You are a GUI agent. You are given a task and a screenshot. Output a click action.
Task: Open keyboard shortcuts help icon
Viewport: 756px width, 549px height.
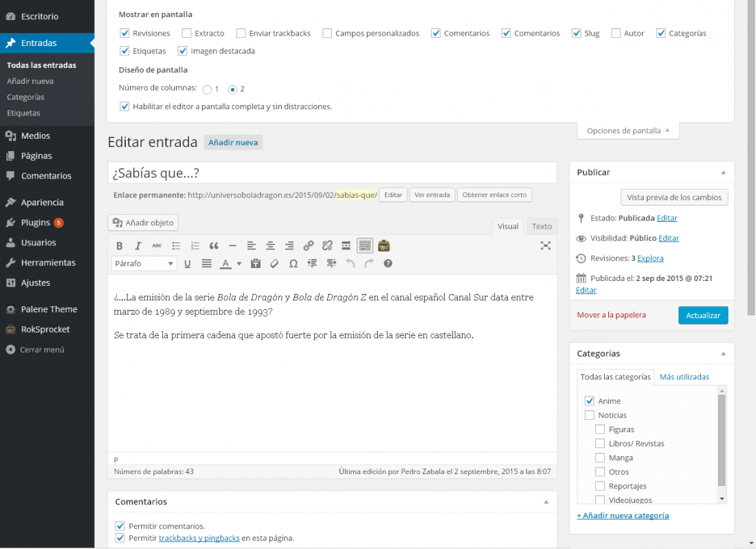pyautogui.click(x=388, y=264)
